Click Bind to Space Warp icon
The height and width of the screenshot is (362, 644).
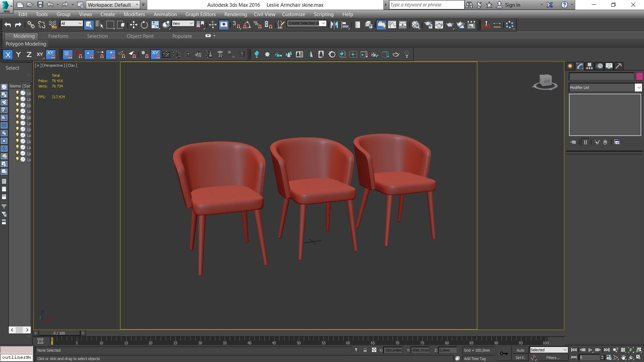[x=53, y=25]
